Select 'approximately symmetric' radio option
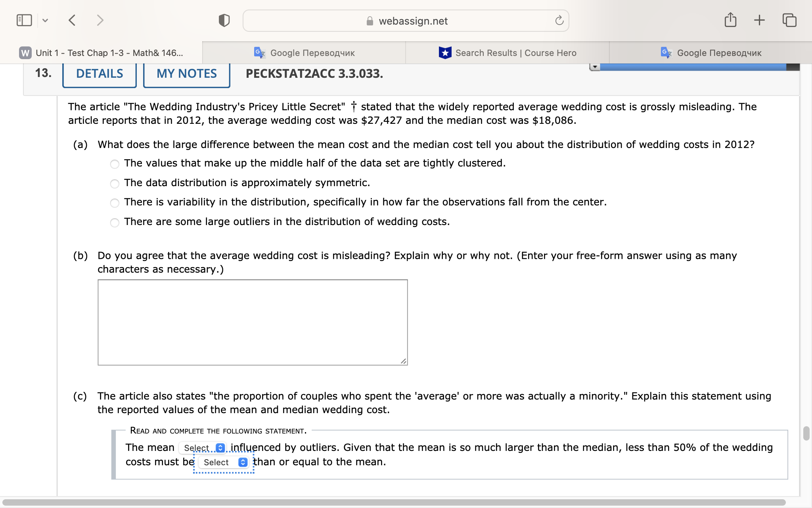The height and width of the screenshot is (508, 812). point(115,183)
